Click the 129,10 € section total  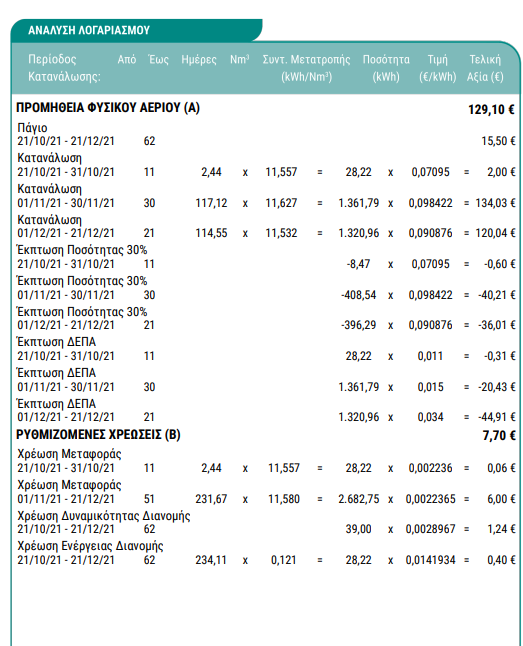click(x=491, y=110)
